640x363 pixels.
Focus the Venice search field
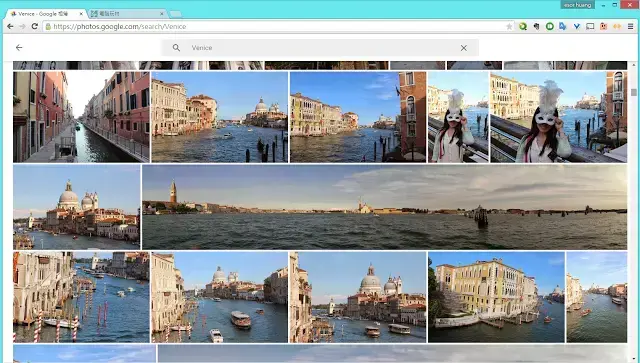320,48
